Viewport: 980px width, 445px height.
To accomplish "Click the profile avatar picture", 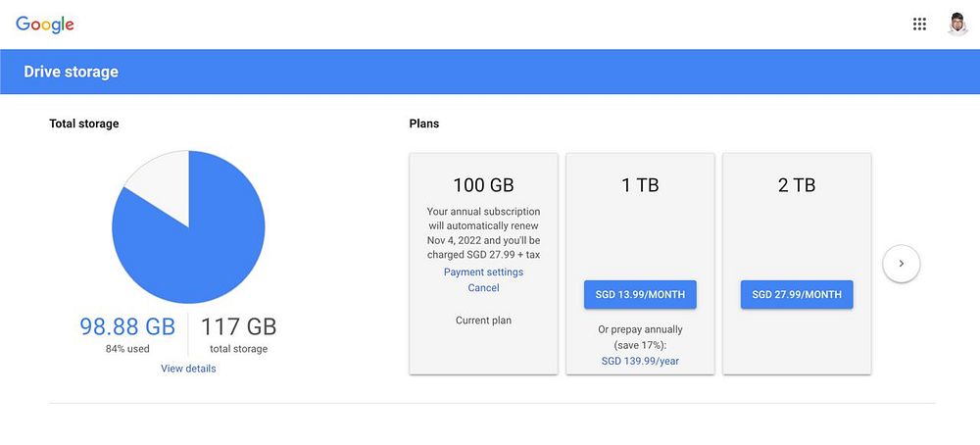I will tap(957, 25).
